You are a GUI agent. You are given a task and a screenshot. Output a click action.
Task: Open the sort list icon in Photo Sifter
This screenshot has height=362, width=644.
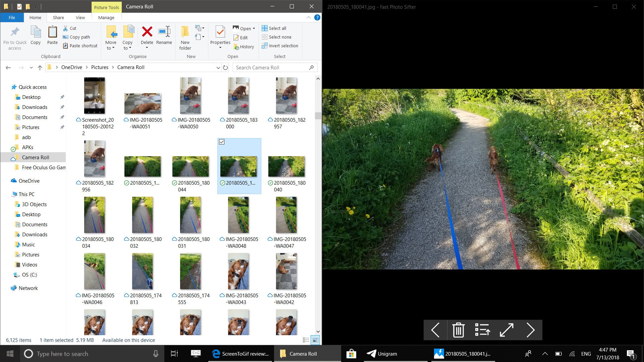[482, 330]
